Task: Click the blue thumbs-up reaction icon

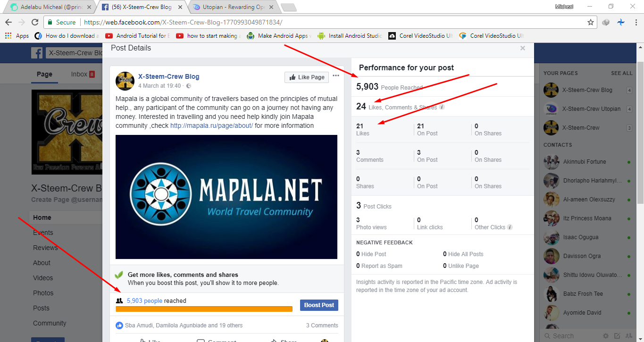Action: [x=119, y=325]
